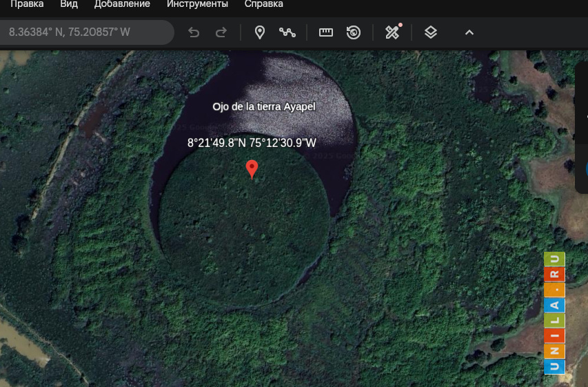Open the satellite-and-pencil tool with red dot

pyautogui.click(x=392, y=32)
